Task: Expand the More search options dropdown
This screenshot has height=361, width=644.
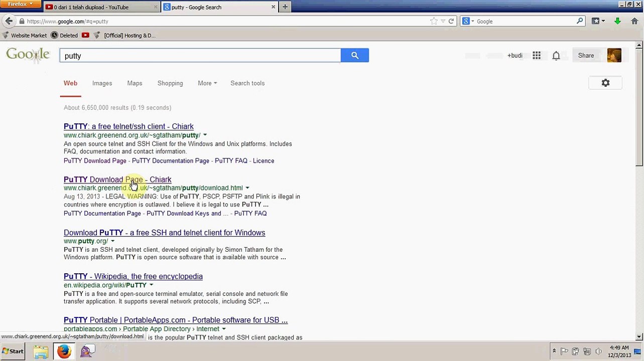Action: [207, 83]
